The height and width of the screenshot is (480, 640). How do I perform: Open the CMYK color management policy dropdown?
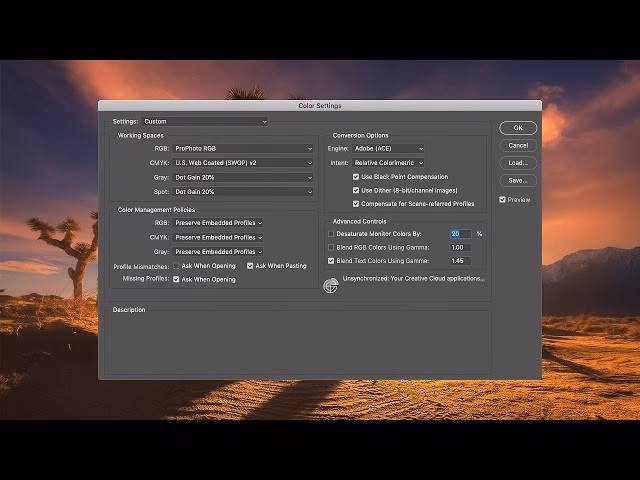218,238
